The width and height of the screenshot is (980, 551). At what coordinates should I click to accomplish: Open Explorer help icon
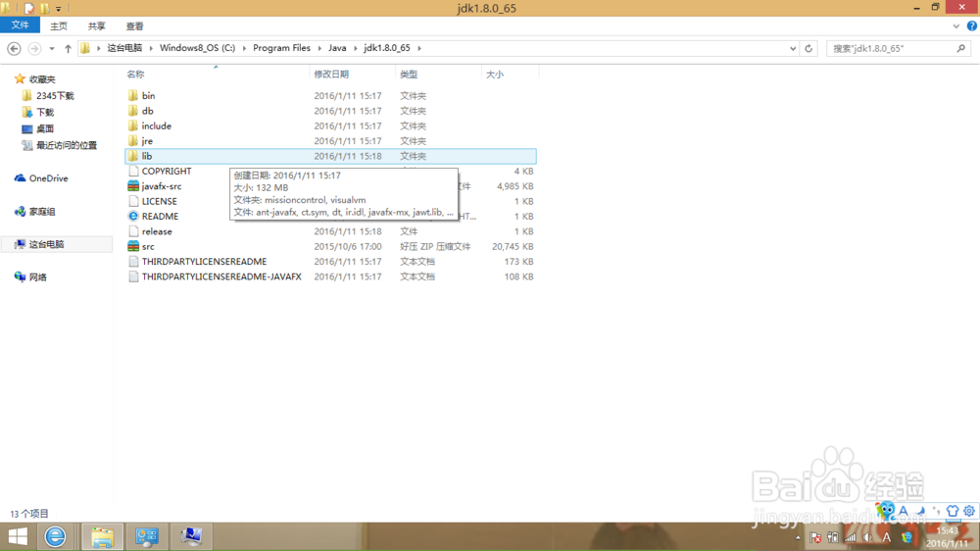pyautogui.click(x=972, y=26)
